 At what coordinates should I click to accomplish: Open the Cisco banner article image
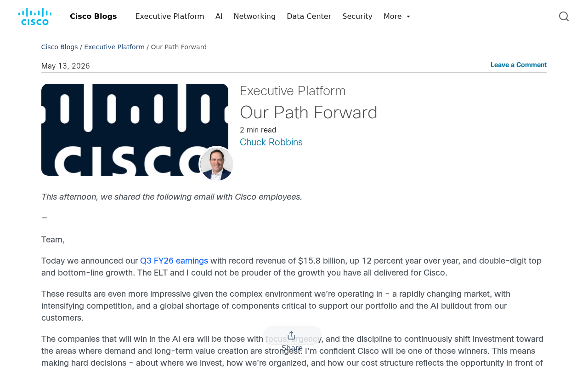135,130
